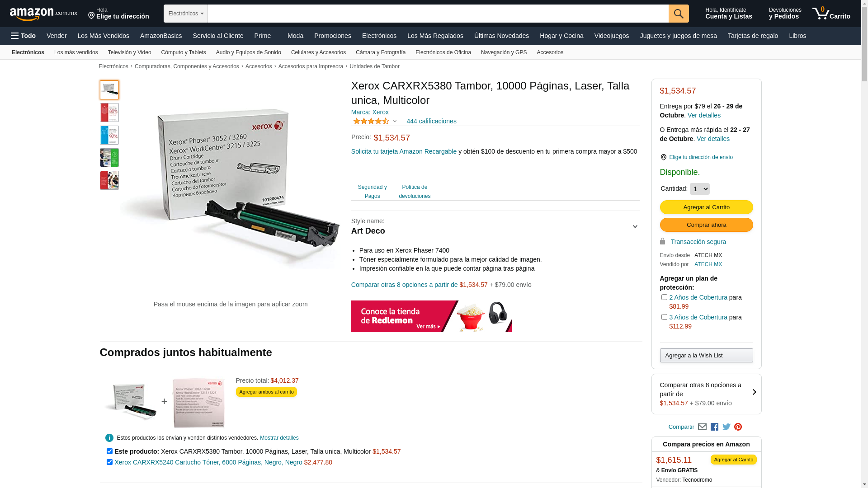Select the second product thumbnail image

(109, 113)
